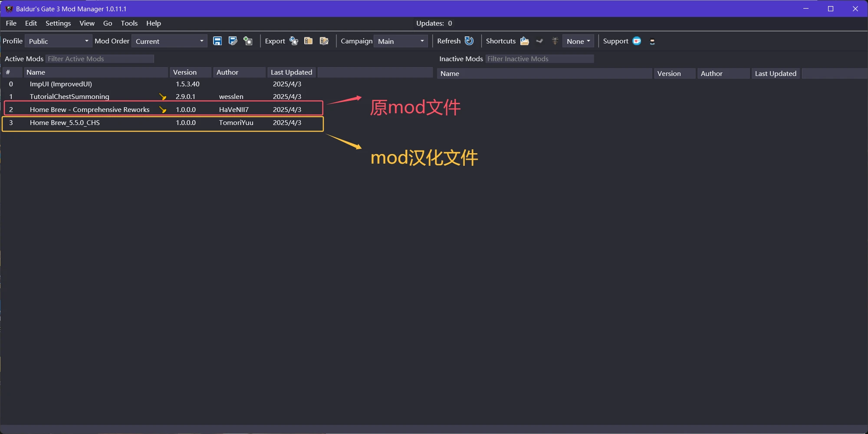Open the Go menu
868x434 pixels.
pyautogui.click(x=108, y=23)
